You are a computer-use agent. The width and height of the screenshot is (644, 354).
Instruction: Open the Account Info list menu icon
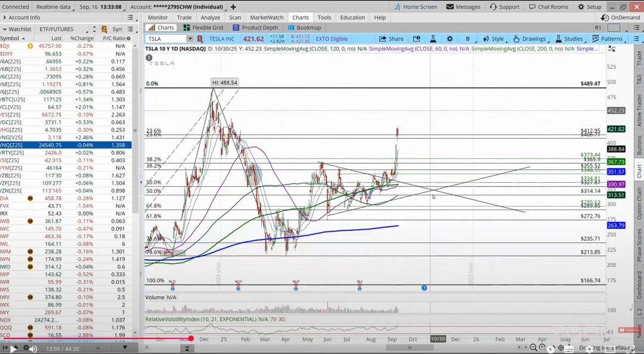point(130,17)
